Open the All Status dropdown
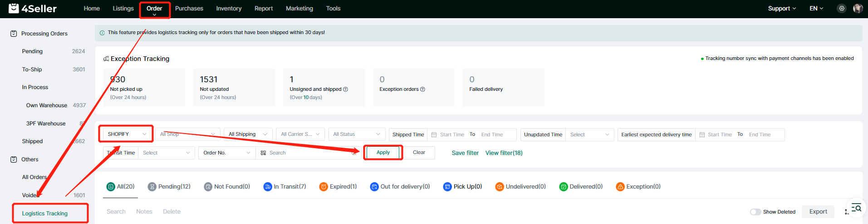 [x=356, y=134]
